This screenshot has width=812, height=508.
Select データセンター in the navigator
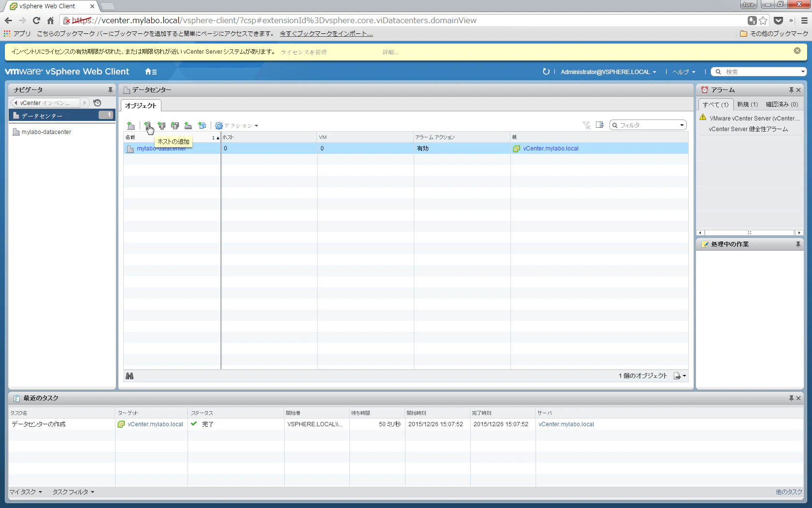click(62, 116)
